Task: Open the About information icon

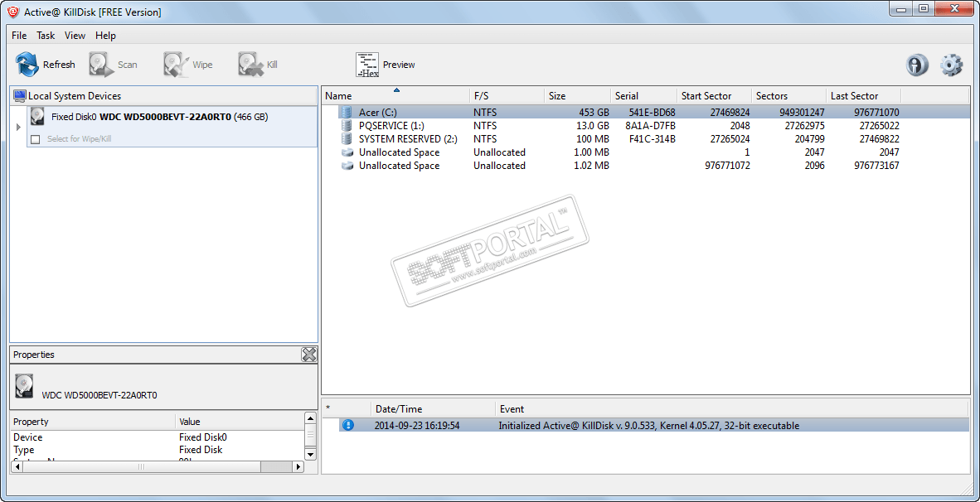Action: coord(917,65)
